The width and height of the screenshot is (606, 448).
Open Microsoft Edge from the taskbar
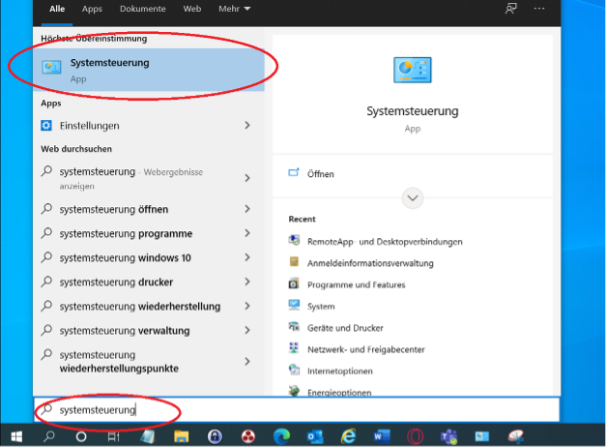(x=282, y=437)
